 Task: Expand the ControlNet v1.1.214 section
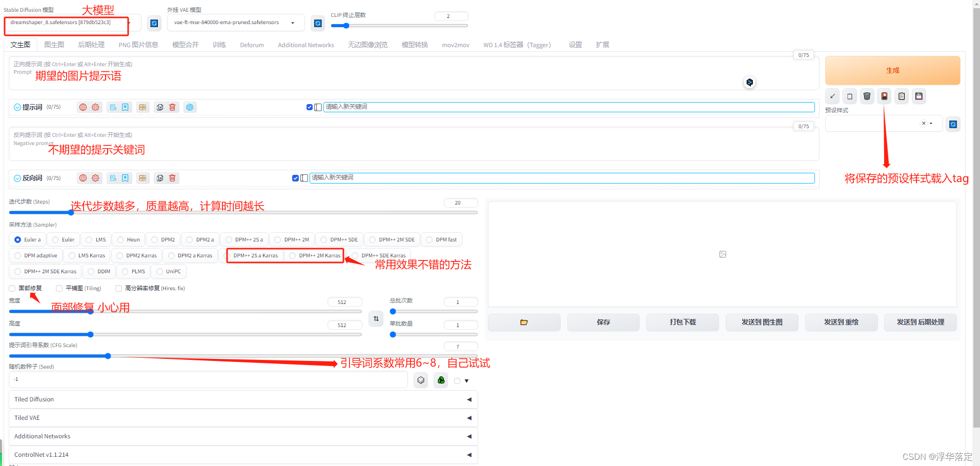[243, 455]
